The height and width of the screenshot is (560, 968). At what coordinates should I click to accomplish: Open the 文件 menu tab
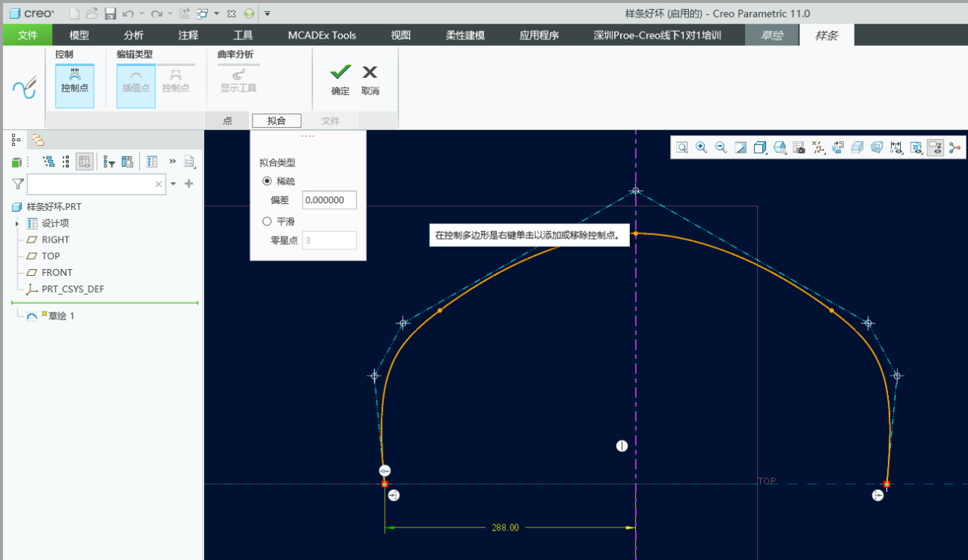[27, 35]
